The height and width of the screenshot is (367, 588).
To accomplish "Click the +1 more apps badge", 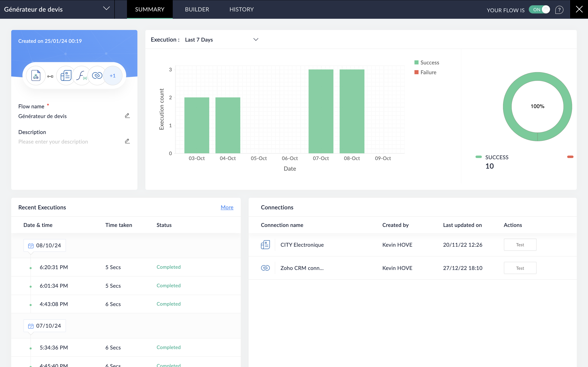I will [x=112, y=76].
